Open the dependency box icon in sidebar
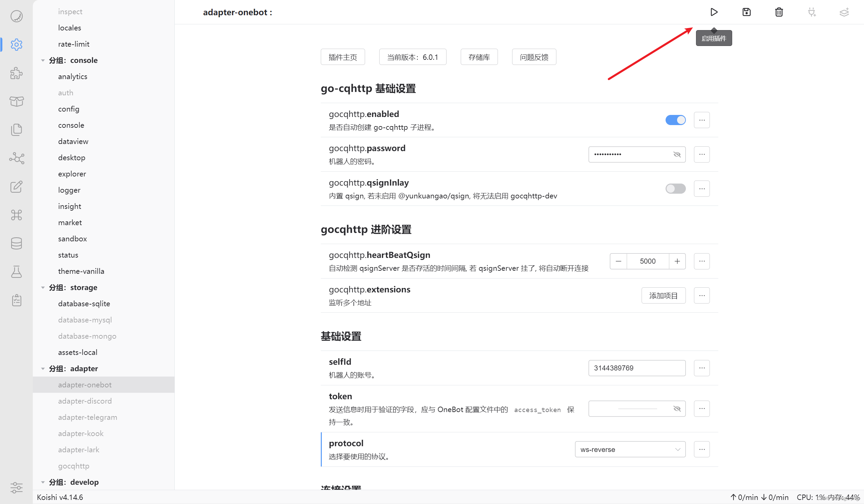The height and width of the screenshot is (504, 864). click(x=16, y=101)
